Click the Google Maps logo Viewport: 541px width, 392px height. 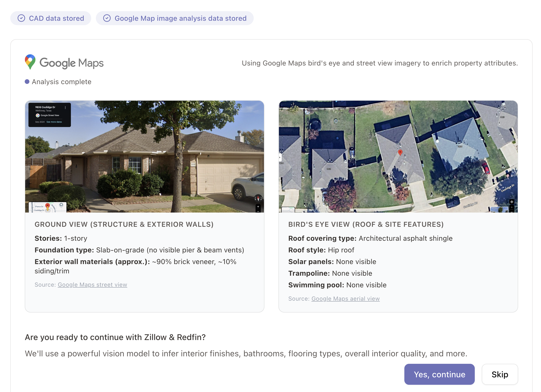click(x=64, y=62)
